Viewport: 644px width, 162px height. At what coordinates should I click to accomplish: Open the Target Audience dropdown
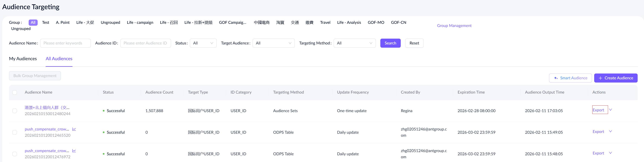(273, 43)
